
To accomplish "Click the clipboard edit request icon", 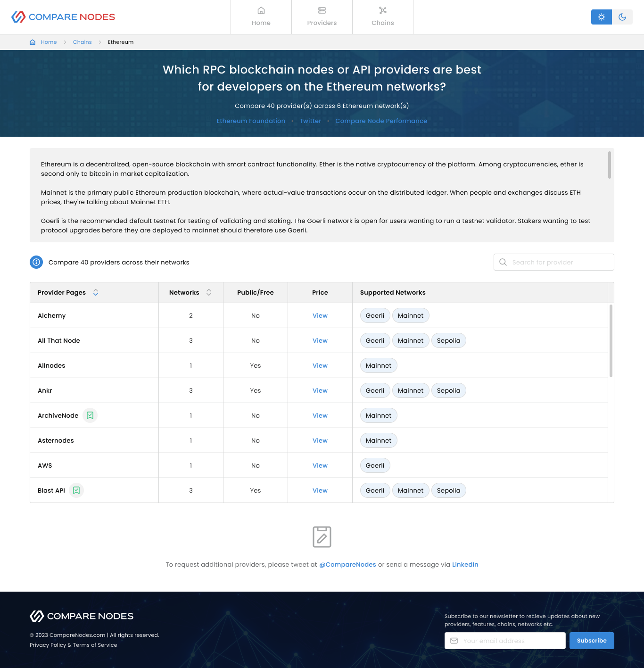I will pos(322,537).
